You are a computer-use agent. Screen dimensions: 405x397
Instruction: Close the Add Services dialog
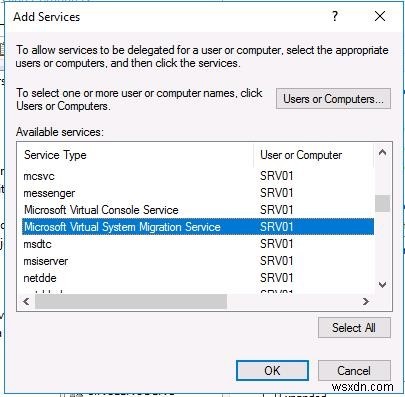[380, 16]
